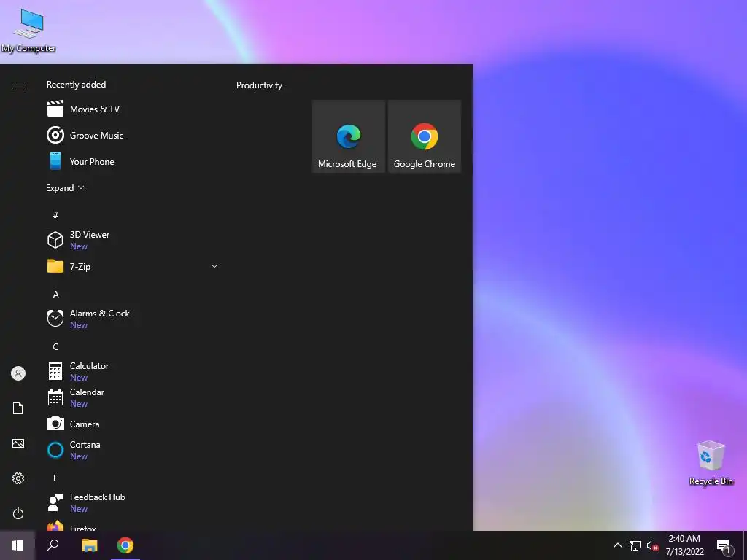
Task: Click the Productivity group title
Action: click(259, 85)
